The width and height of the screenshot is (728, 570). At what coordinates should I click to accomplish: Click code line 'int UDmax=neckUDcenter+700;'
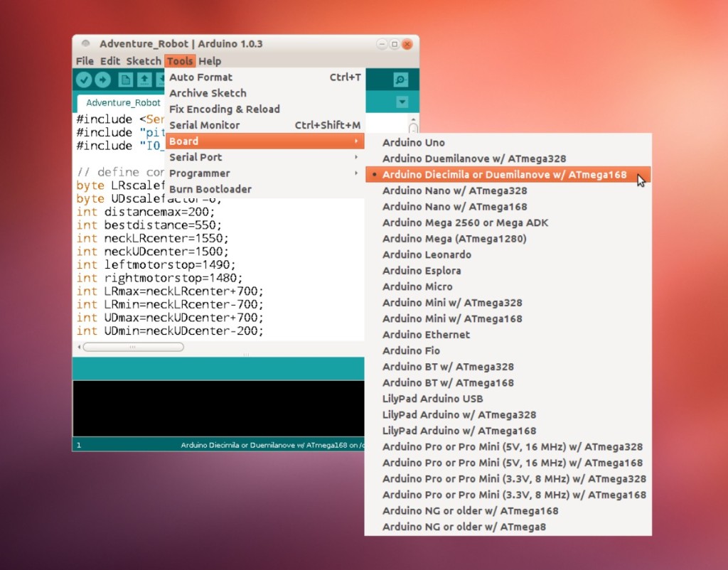170,318
